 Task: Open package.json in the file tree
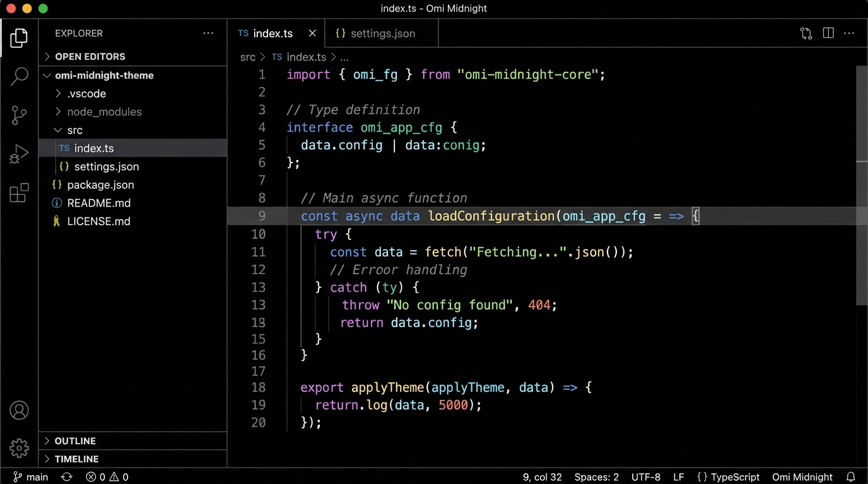[x=132, y=185]
